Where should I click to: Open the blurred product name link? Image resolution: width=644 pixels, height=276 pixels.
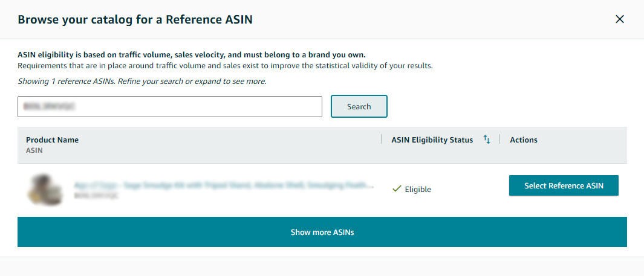(224, 185)
